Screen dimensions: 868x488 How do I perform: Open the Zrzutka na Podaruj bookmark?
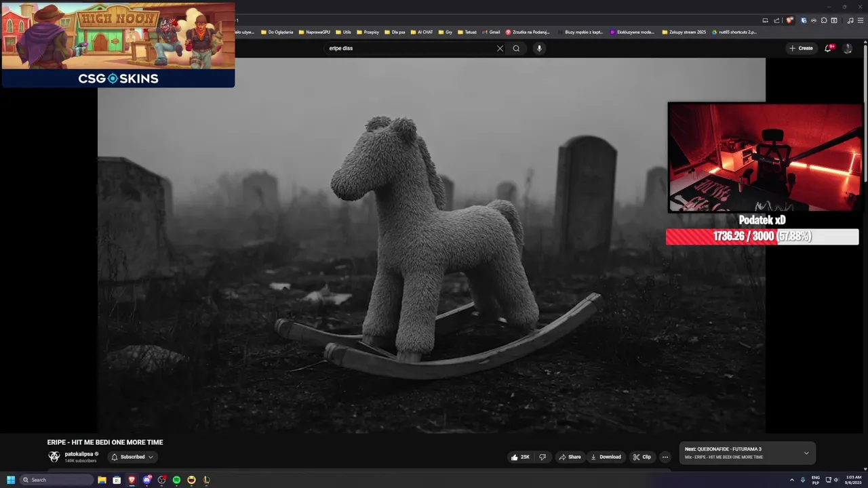click(x=528, y=32)
